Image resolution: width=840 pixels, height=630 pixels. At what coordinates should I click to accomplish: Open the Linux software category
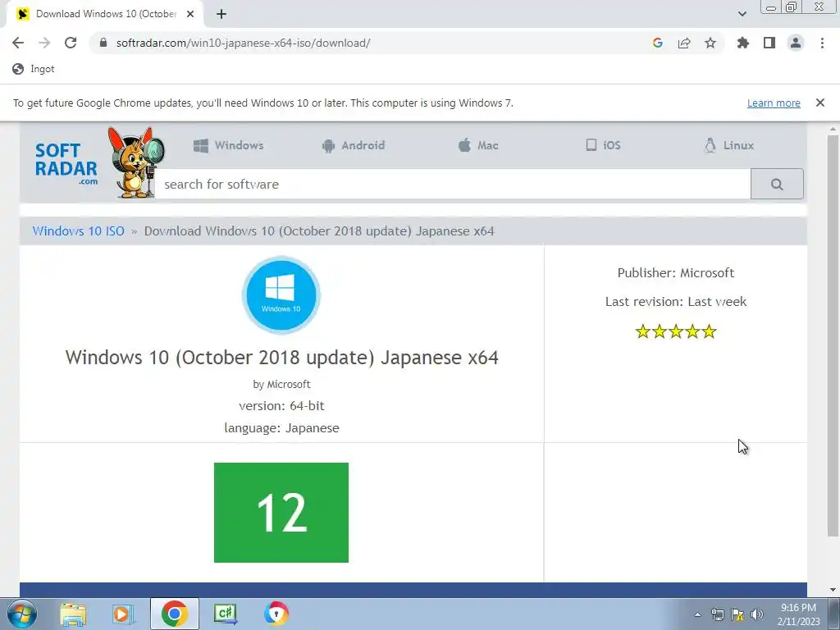728,145
